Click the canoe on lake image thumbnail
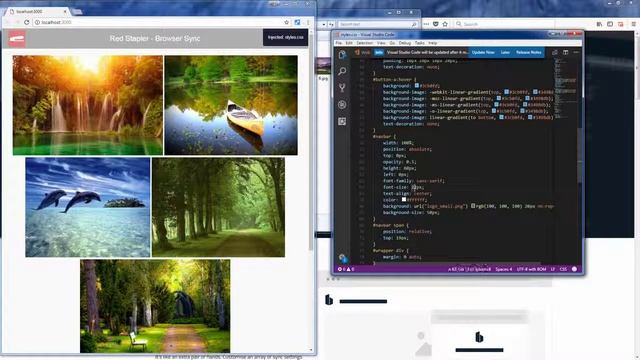This screenshot has width=640, height=360. click(231, 105)
